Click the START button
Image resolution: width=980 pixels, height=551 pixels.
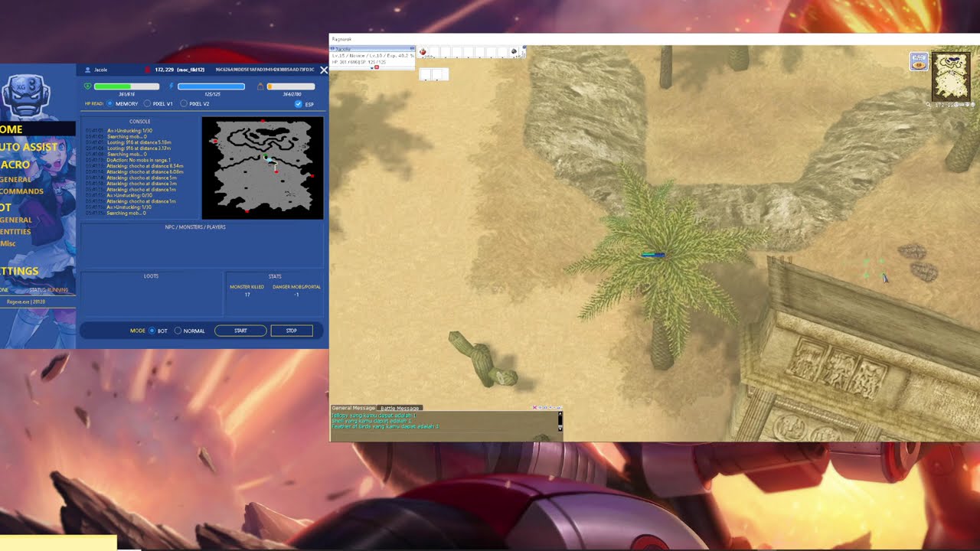240,331
